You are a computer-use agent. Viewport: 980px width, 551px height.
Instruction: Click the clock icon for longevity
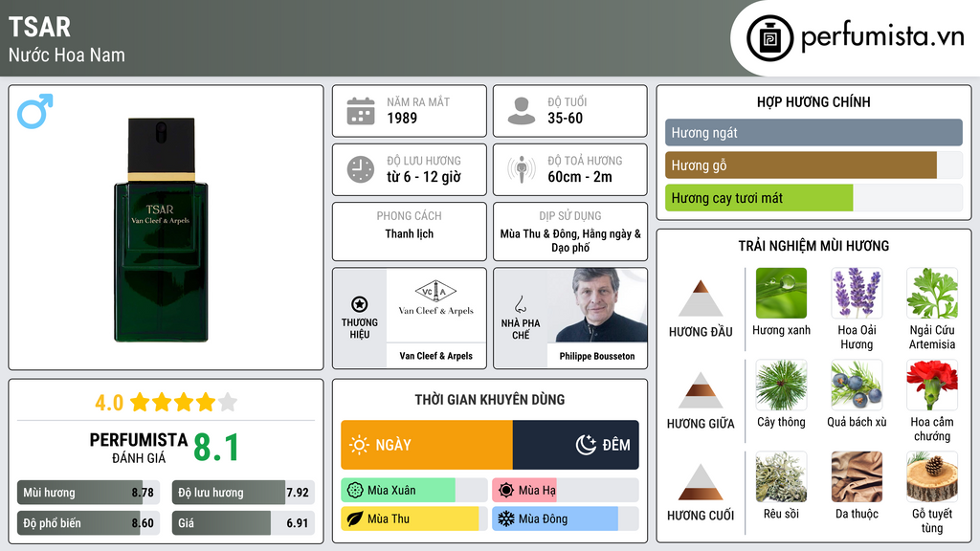point(361,169)
